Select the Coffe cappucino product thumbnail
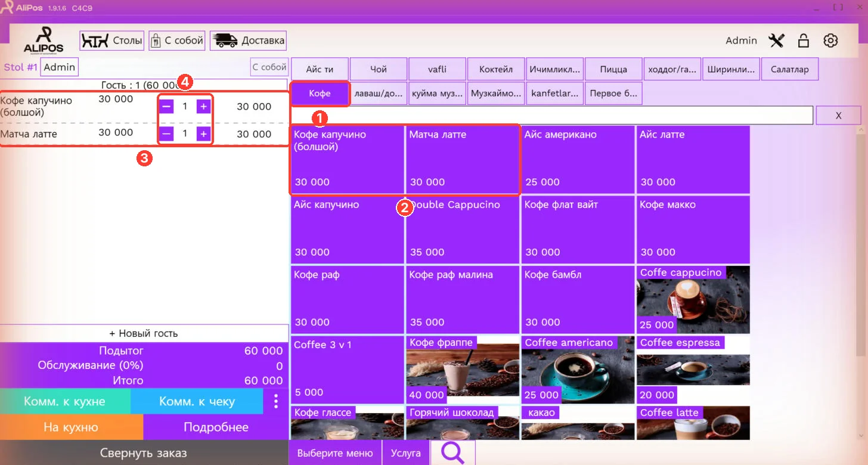The width and height of the screenshot is (868, 465). (x=693, y=300)
